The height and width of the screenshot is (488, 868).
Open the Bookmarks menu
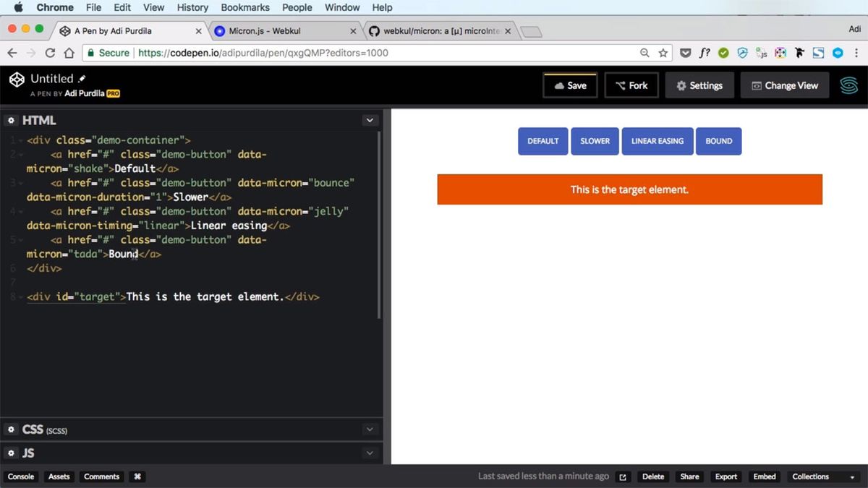click(x=244, y=7)
